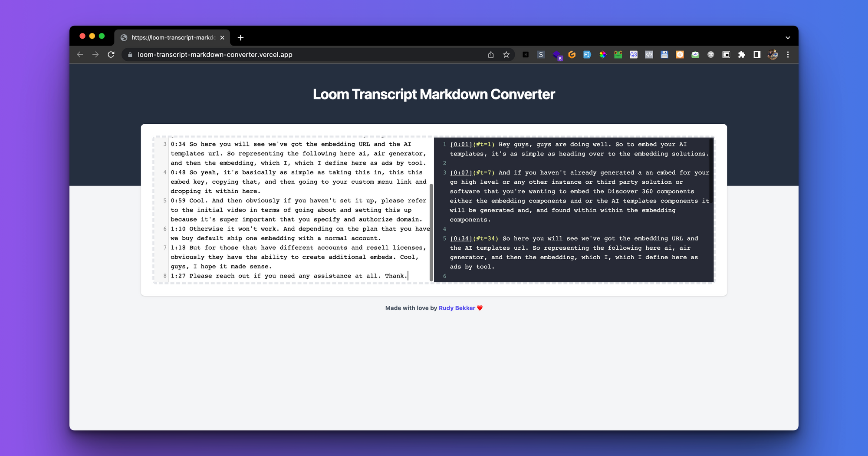Click the browser back arrow

pyautogui.click(x=80, y=55)
